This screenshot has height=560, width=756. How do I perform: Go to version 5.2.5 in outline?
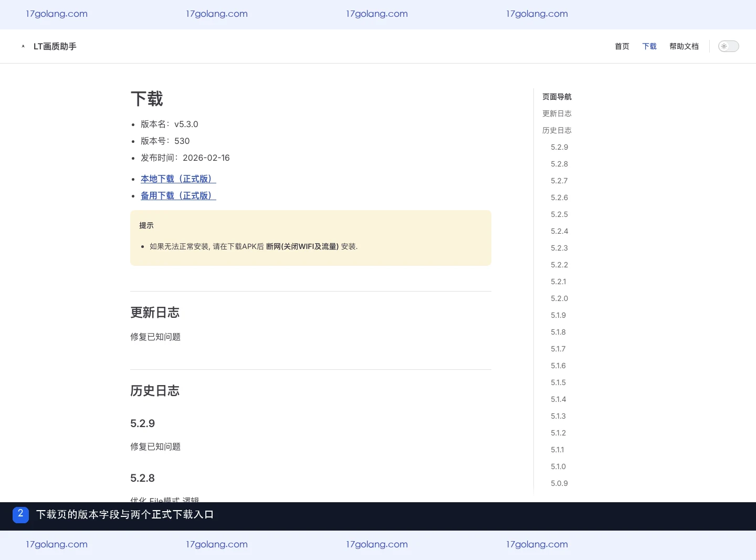559,214
